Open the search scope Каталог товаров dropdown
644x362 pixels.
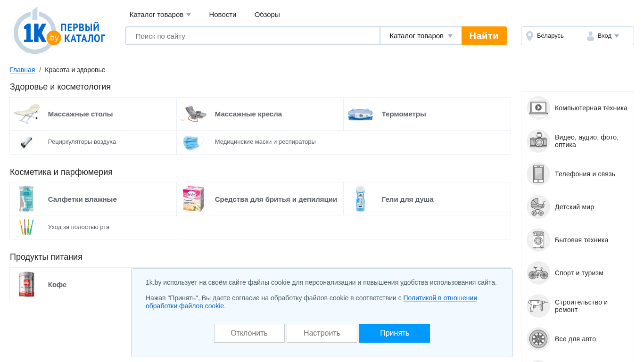coord(421,36)
